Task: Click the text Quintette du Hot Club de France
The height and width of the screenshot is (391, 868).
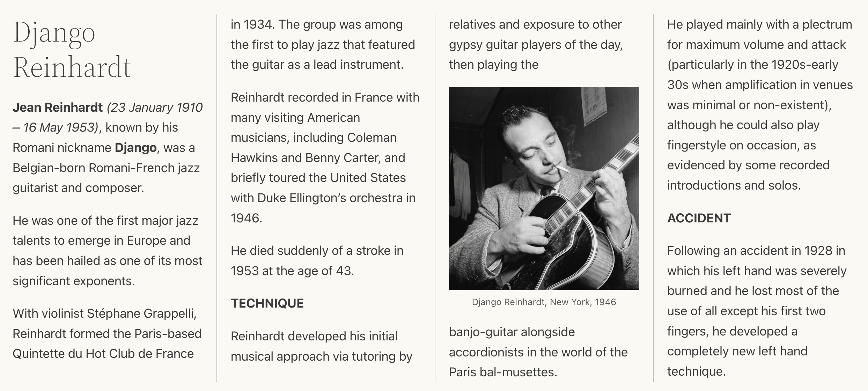Action: (x=103, y=354)
